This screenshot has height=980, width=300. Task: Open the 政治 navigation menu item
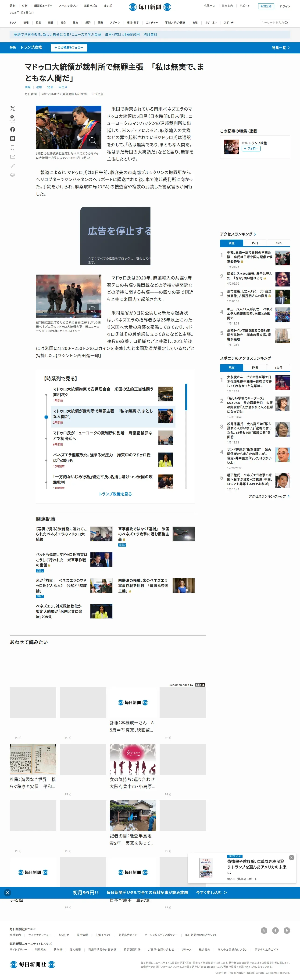[x=75, y=23]
